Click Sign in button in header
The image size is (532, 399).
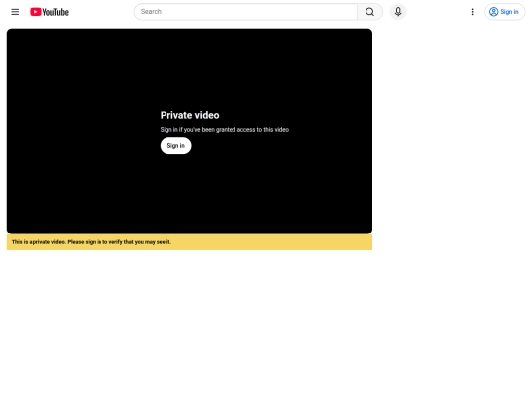pos(504,12)
